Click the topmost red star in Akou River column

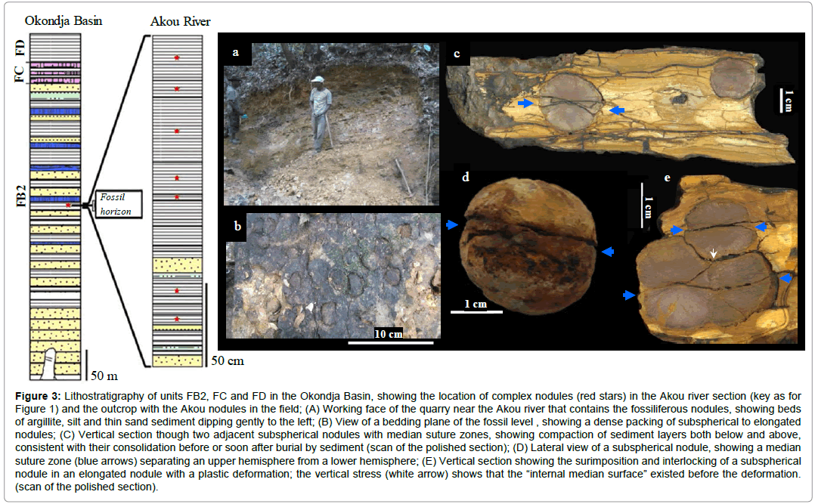pos(177,58)
